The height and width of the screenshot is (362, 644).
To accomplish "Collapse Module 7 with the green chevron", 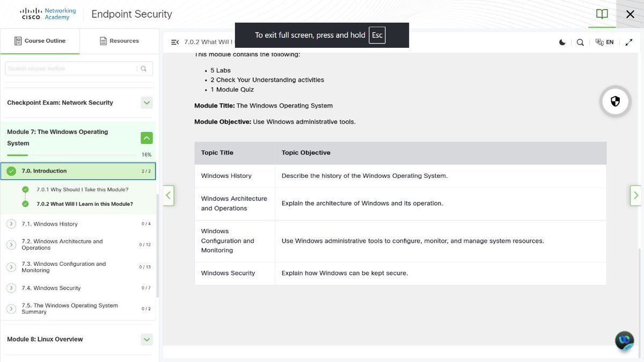I will click(x=147, y=138).
